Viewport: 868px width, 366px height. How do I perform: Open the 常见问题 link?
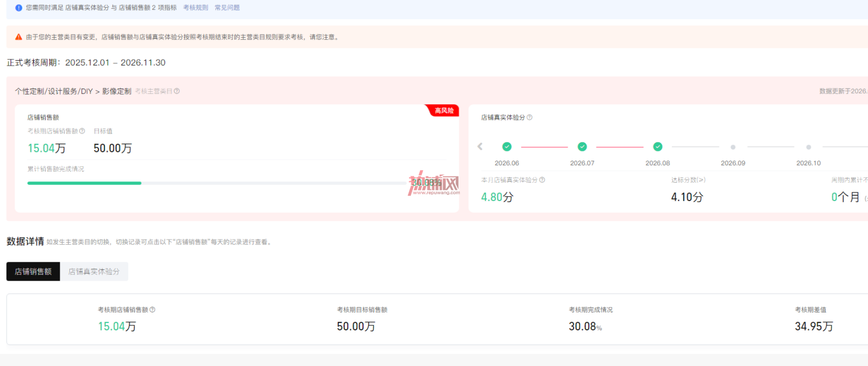tap(227, 8)
